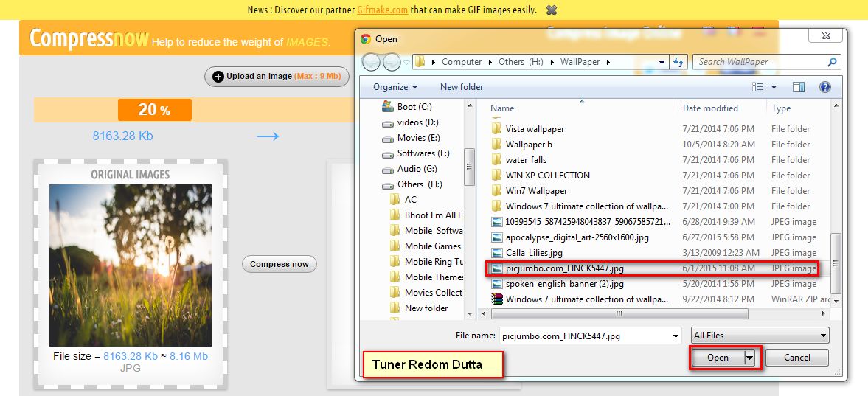Click the Search WallPaper field

[760, 62]
